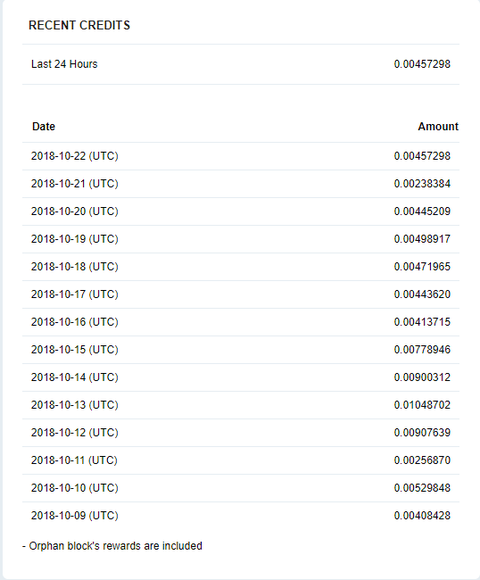The image size is (480, 580).
Task: Select the 2018-10-22 (UTC) row
Action: coord(241,156)
